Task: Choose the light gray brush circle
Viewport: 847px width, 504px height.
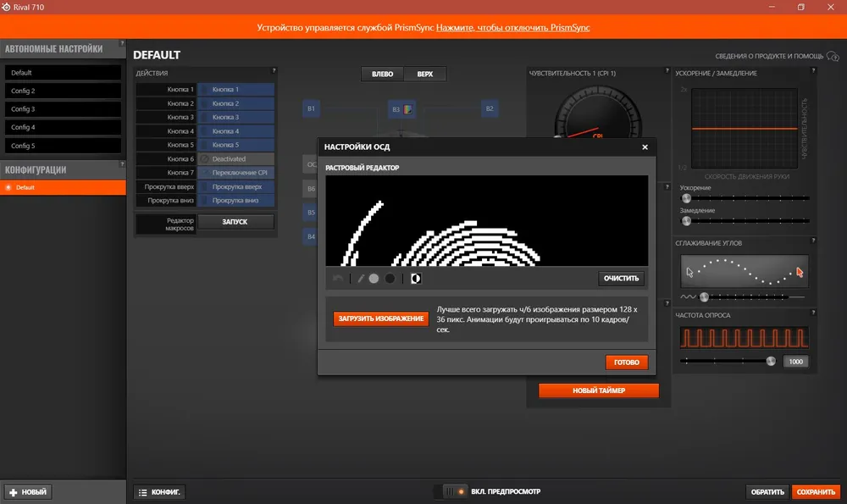Action: (374, 279)
